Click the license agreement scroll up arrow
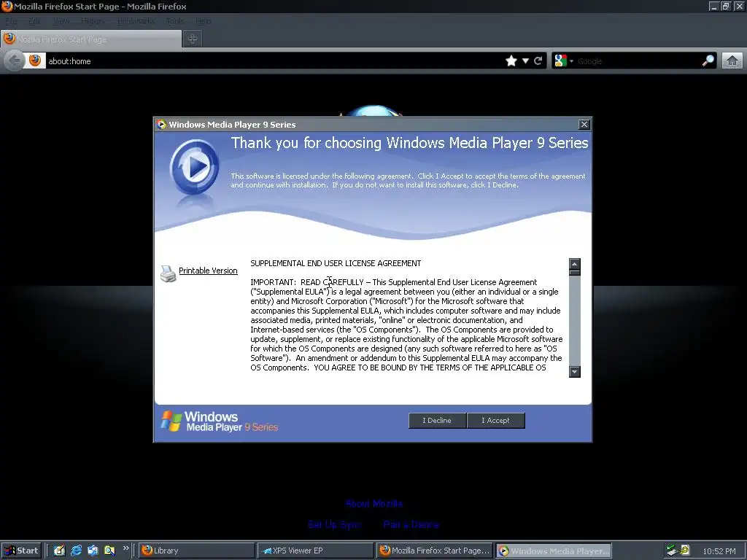 click(575, 264)
